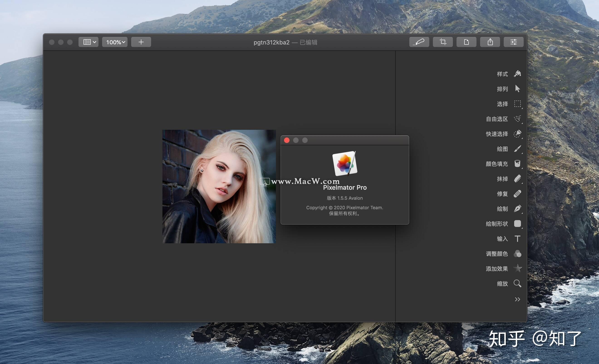Select the 添加效果 effects tool
This screenshot has width=599, height=364.
tap(517, 269)
